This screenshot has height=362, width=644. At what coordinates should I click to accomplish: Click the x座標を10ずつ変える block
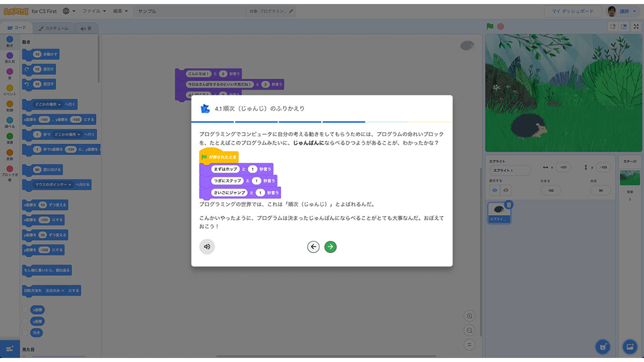tap(45, 205)
